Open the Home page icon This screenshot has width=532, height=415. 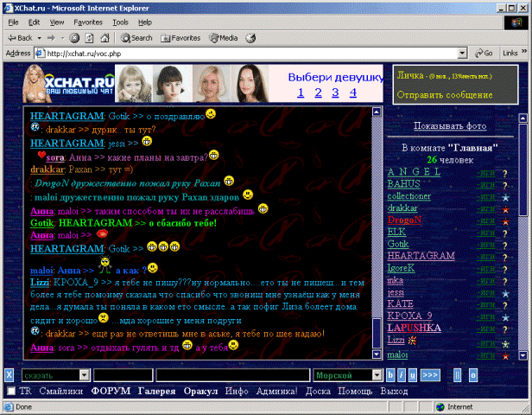click(x=104, y=38)
